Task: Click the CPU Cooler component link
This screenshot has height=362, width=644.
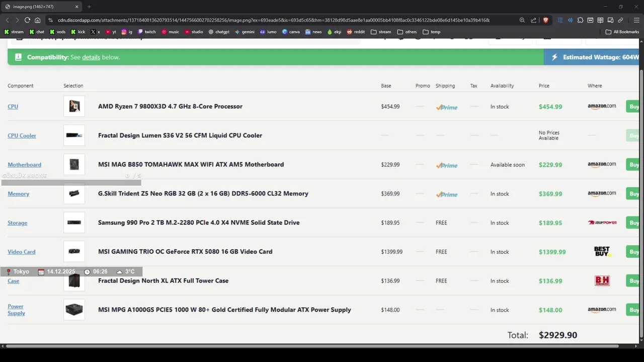Action: click(x=22, y=136)
